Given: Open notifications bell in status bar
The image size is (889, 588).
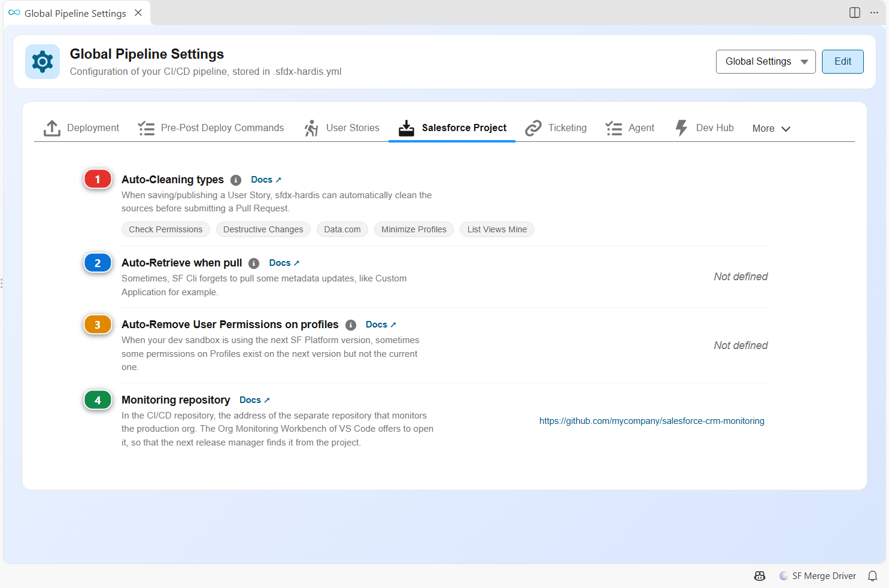Looking at the screenshot, I should pos(873,576).
